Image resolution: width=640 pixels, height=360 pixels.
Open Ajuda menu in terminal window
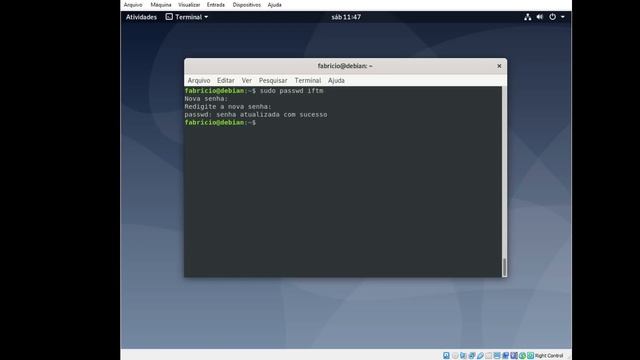336,80
